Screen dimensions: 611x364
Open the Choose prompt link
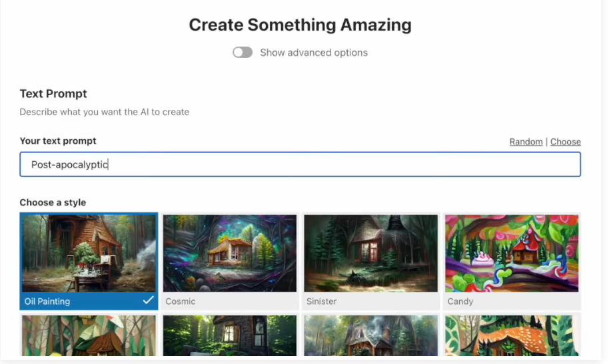pos(565,142)
